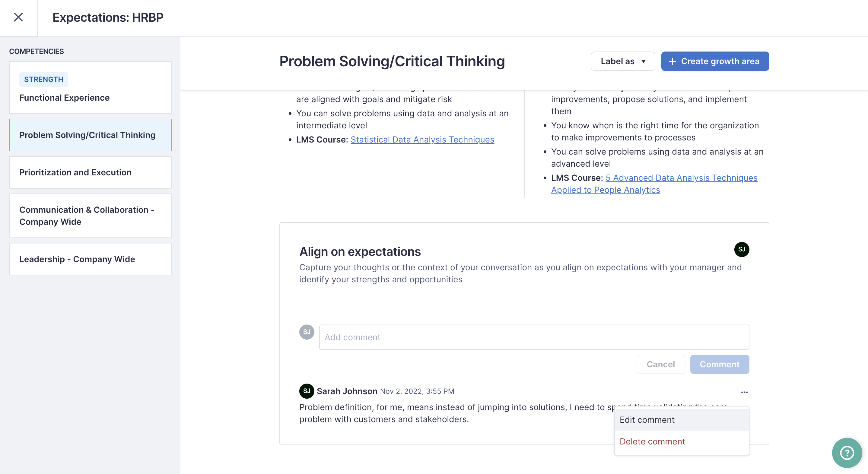Open Prioritization and Execution competency
Image resolution: width=868 pixels, height=474 pixels.
[x=90, y=172]
